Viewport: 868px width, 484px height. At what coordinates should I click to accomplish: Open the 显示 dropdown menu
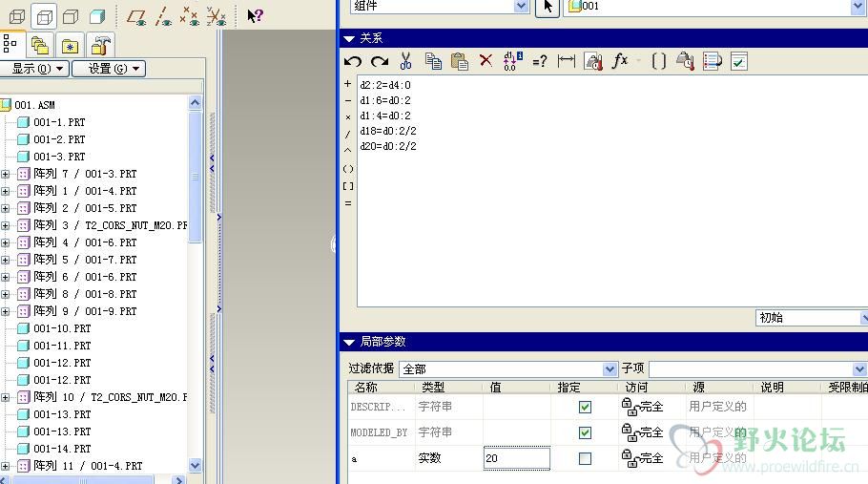[x=34, y=69]
